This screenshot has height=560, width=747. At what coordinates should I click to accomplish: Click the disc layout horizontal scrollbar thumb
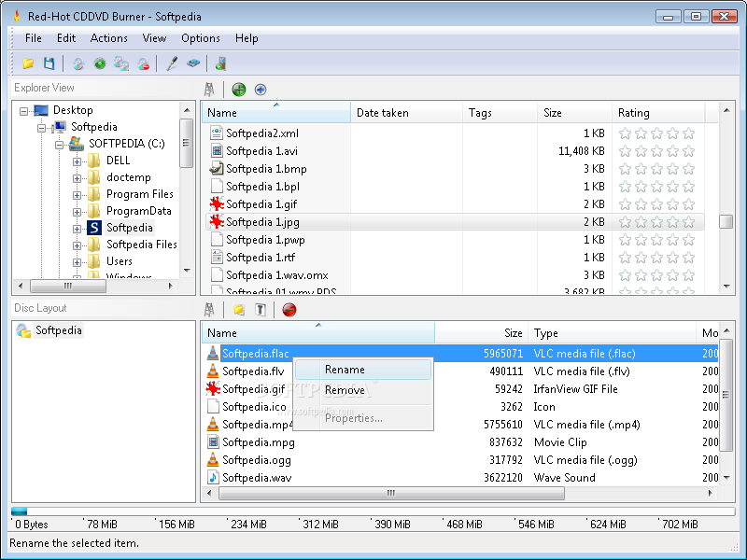click(391, 494)
